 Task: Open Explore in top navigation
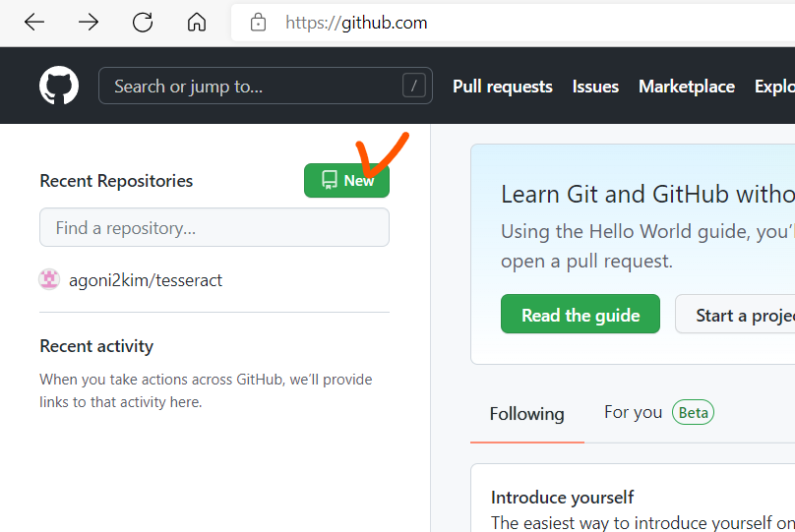pyautogui.click(x=774, y=87)
